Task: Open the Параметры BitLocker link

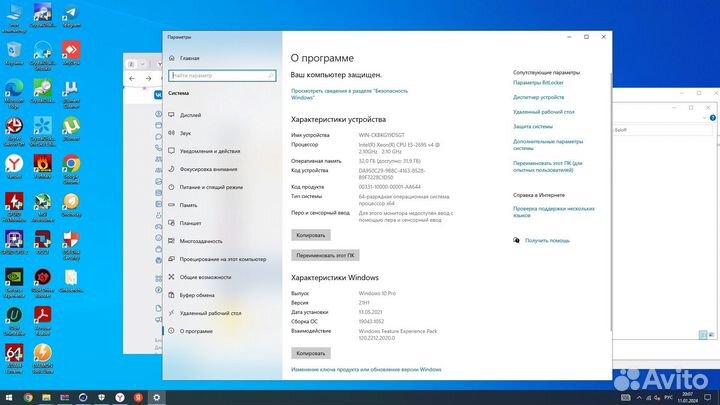Action: 538,83
